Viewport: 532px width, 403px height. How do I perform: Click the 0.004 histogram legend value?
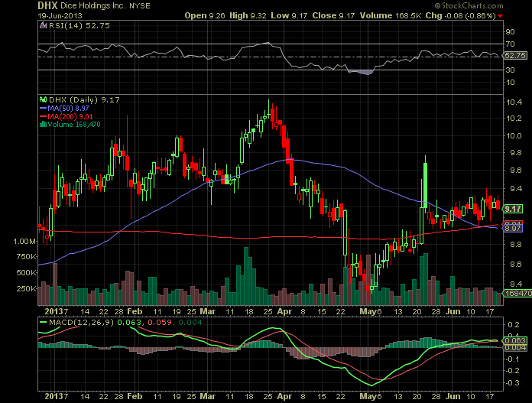click(x=190, y=322)
